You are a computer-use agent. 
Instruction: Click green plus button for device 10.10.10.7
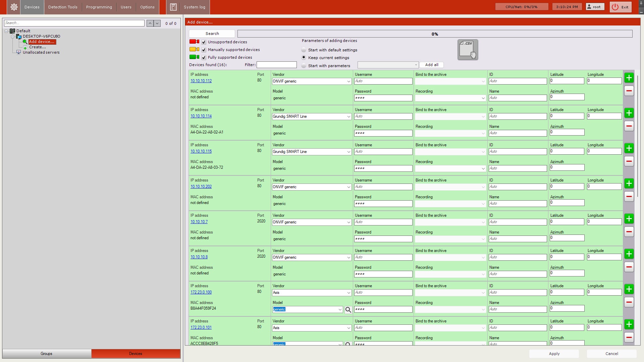(629, 219)
